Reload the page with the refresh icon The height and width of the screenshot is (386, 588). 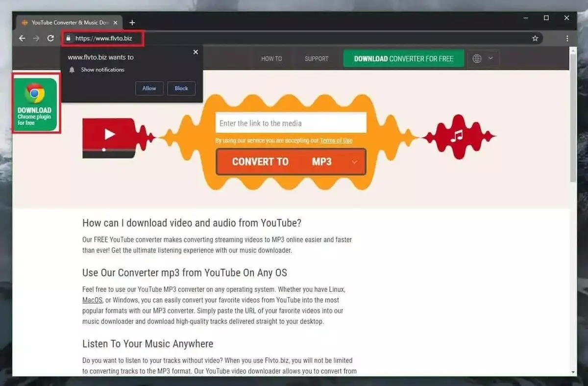click(50, 38)
